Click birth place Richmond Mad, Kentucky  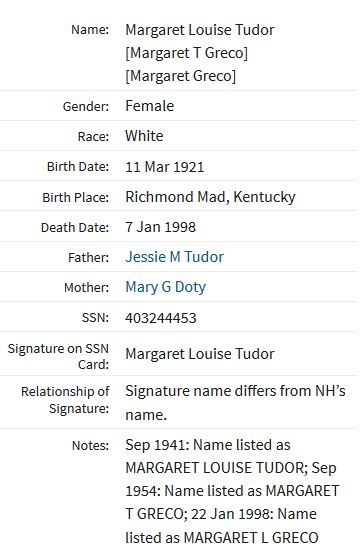pos(210,197)
